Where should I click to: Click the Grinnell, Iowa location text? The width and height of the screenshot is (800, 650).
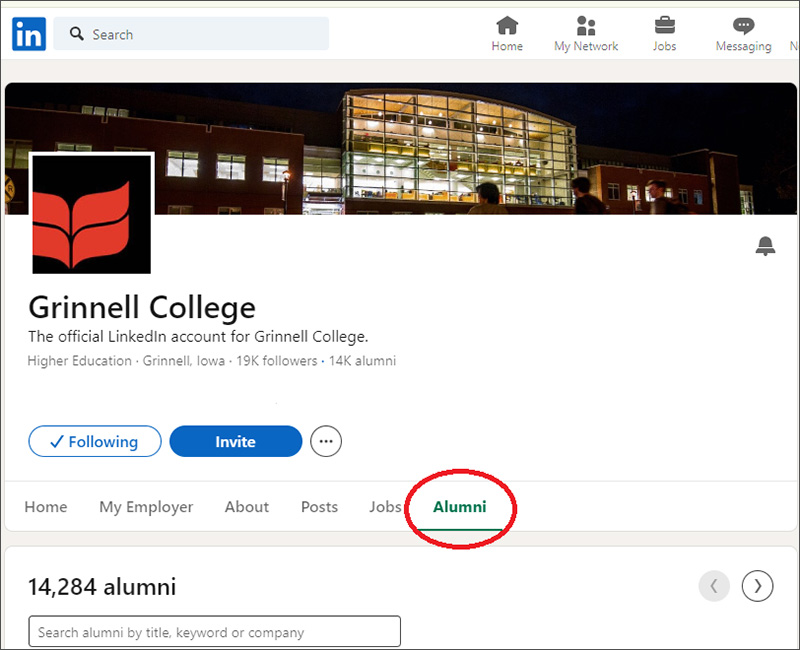[184, 361]
